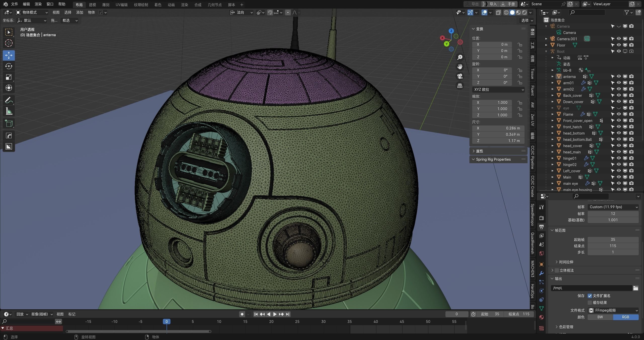Open the Edit menu

(26, 4)
